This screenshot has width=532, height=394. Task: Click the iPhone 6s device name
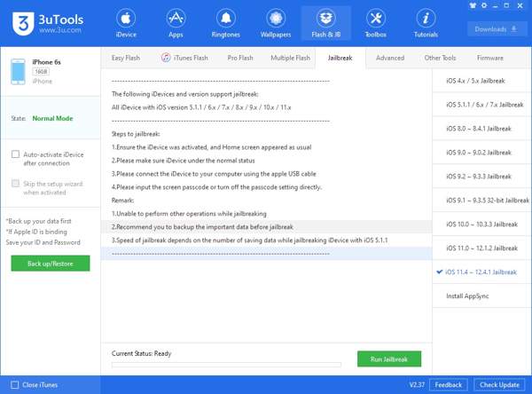pos(46,62)
